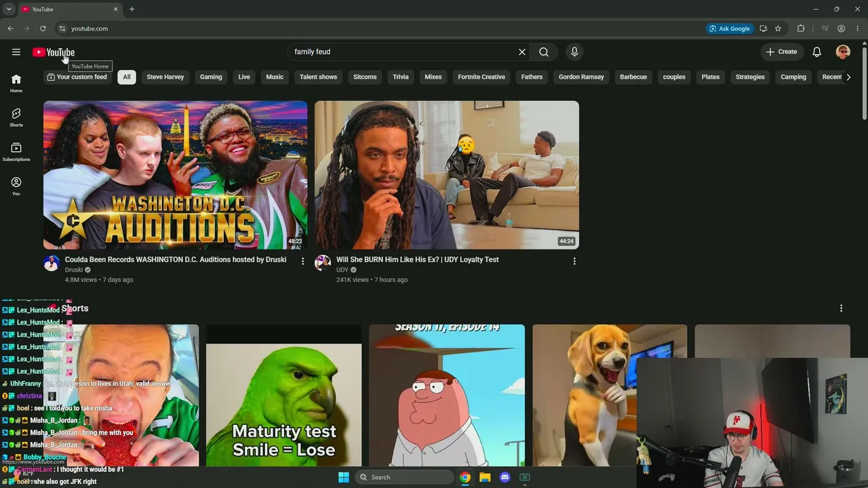Open the Coulda Been Records video title
The height and width of the screenshot is (488, 868).
click(x=176, y=260)
